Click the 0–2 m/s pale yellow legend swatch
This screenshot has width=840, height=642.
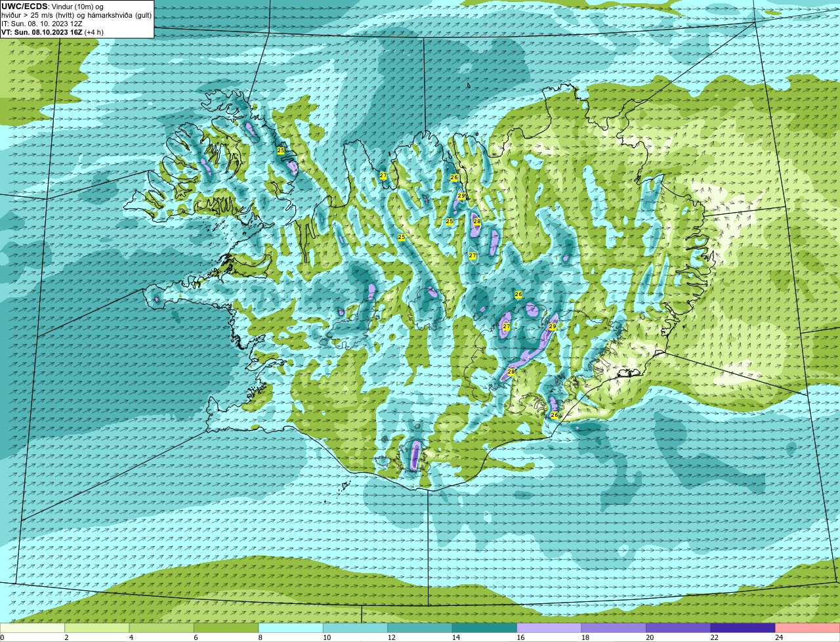[x=33, y=628]
